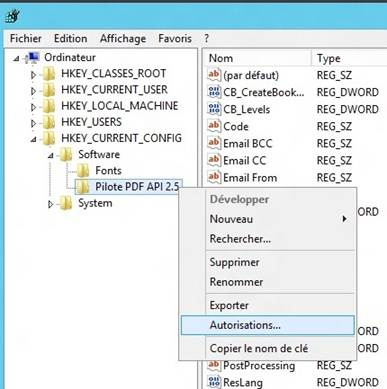
Task: Click the Software folder icon
Action: click(66, 155)
